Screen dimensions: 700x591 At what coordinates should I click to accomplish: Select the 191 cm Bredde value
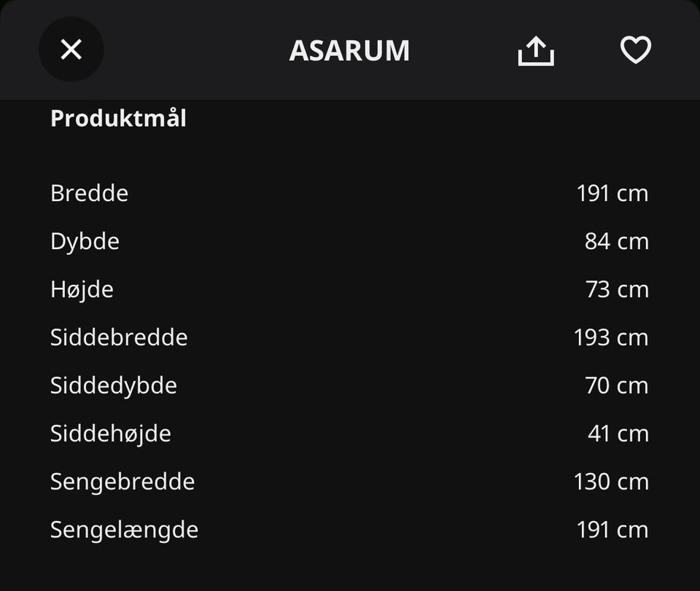pyautogui.click(x=612, y=193)
